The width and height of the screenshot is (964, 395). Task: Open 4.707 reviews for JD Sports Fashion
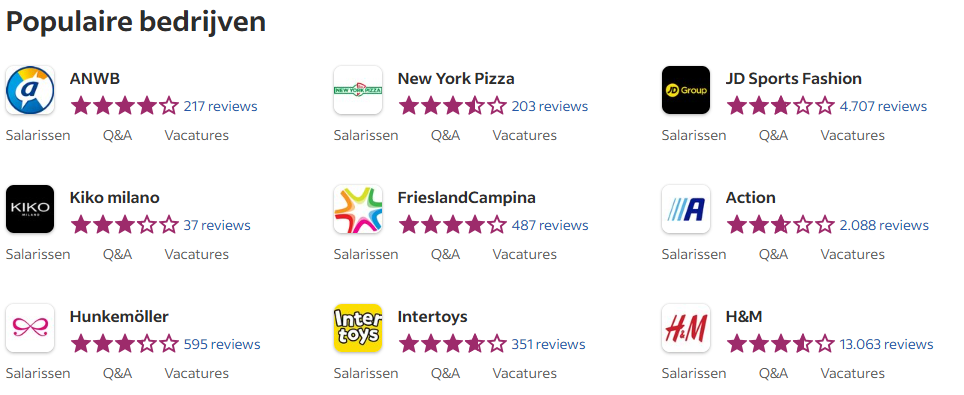click(x=883, y=106)
